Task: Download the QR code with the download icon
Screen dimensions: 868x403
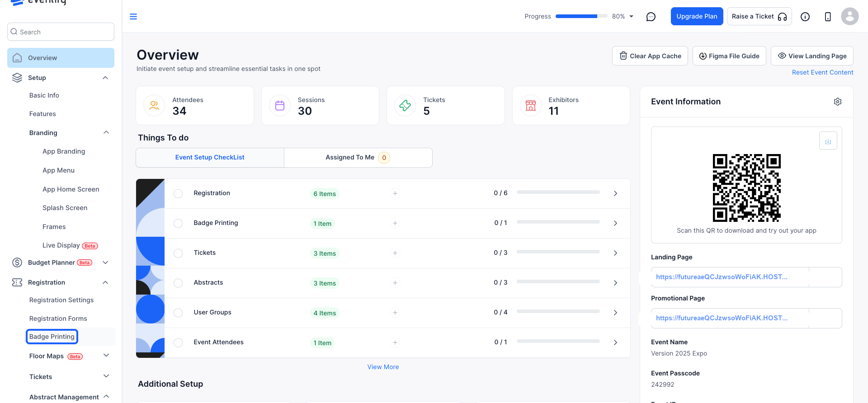Action: pos(828,141)
